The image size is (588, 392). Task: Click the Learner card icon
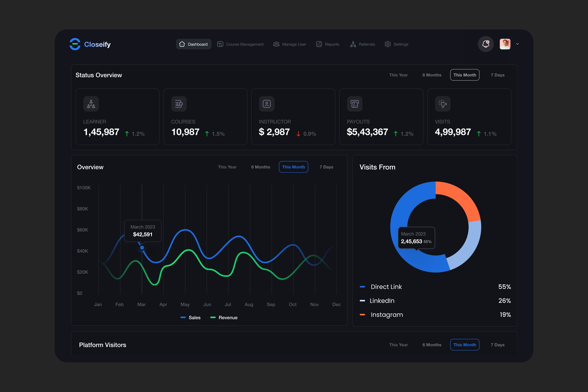coord(91,104)
